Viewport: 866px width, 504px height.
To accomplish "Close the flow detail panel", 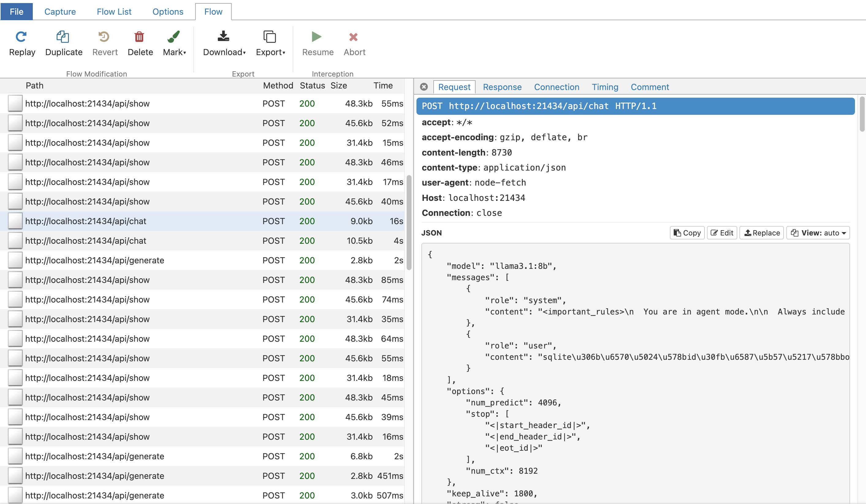I will (x=424, y=87).
